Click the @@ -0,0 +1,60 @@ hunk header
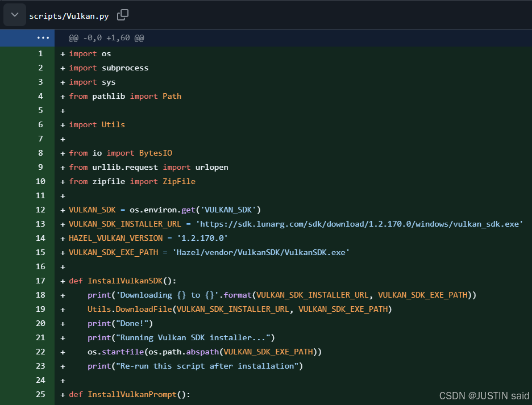532x405 pixels. [106, 38]
